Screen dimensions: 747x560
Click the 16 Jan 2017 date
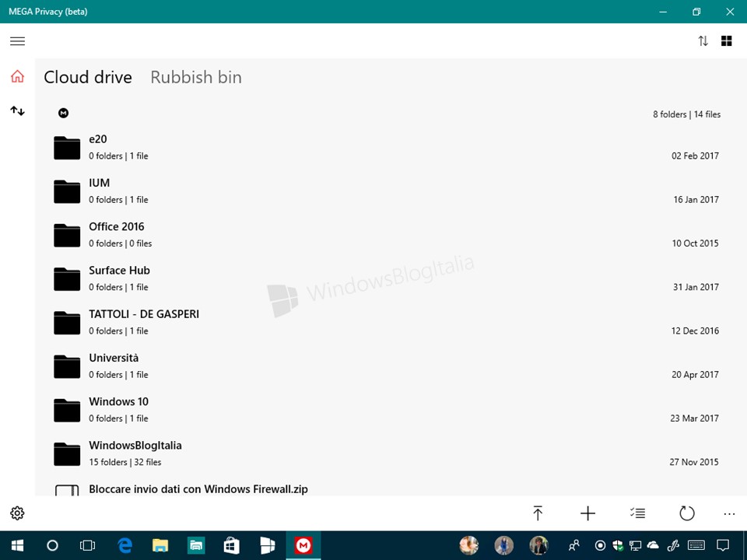[x=696, y=200]
